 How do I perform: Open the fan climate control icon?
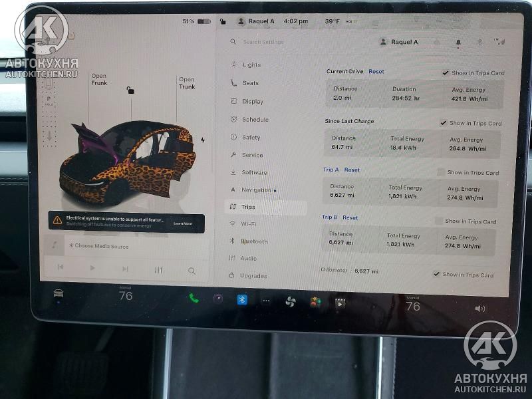(290, 301)
